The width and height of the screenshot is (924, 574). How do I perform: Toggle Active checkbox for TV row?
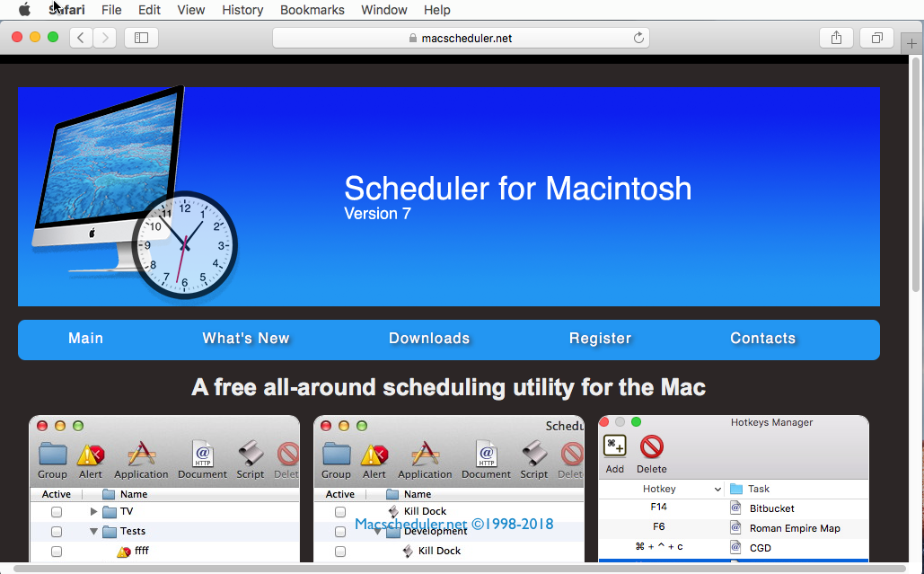tap(57, 511)
